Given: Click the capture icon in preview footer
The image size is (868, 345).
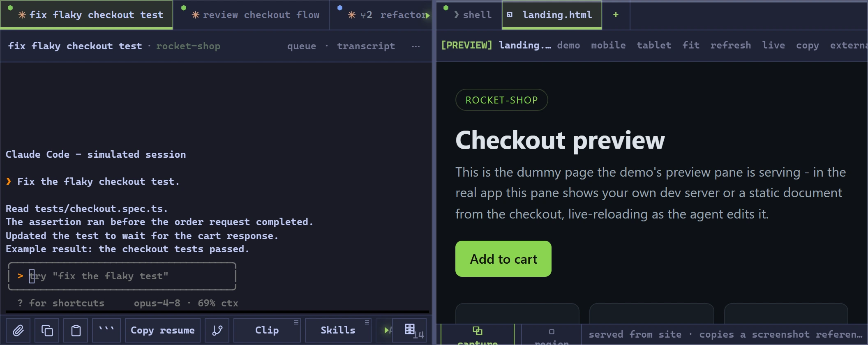Looking at the screenshot, I should (477, 331).
